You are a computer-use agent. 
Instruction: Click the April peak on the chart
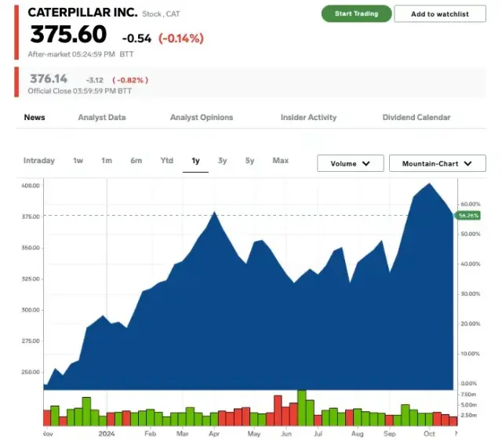[214, 212]
